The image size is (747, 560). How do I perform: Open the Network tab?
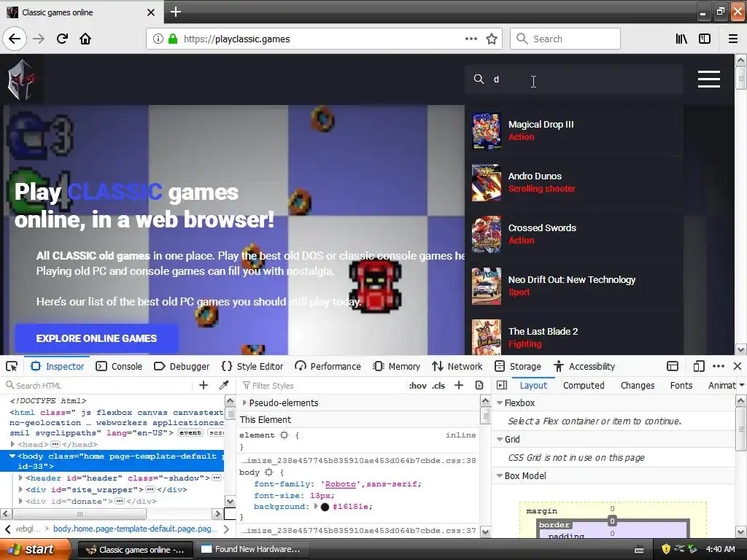[x=457, y=366]
